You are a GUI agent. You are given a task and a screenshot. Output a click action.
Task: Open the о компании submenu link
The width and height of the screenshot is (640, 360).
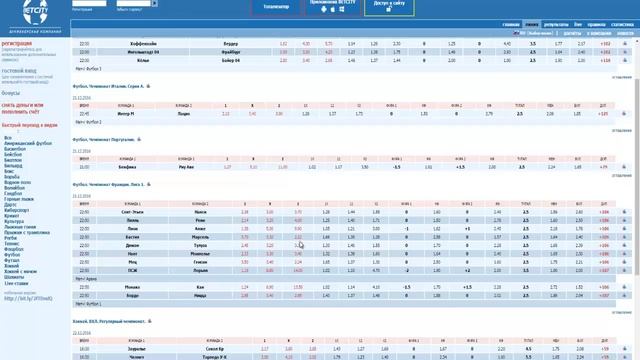[599, 33]
